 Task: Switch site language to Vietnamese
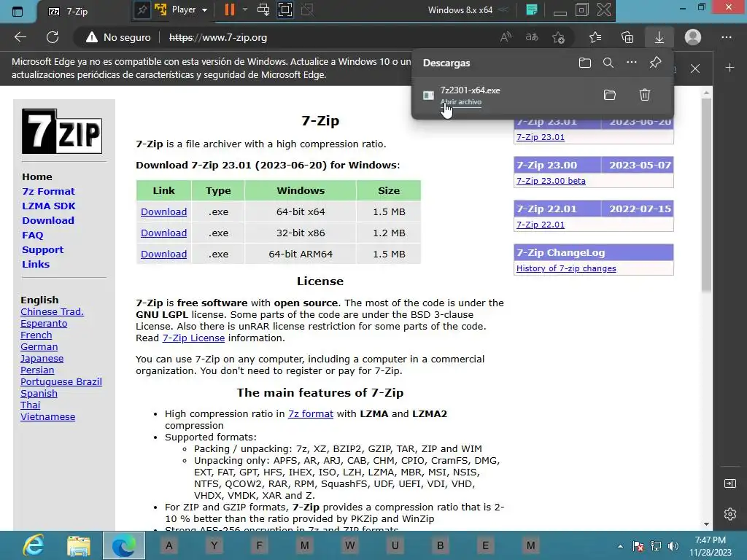[47, 416]
